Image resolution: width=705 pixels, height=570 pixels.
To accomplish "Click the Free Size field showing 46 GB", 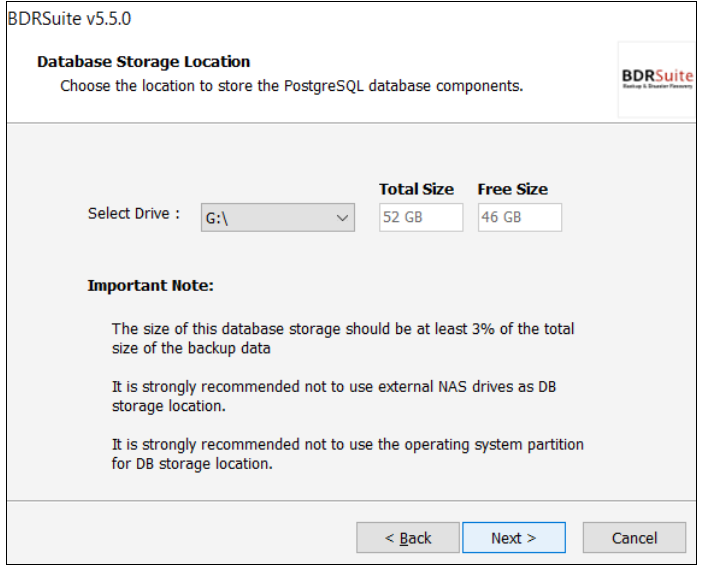I will [x=520, y=218].
